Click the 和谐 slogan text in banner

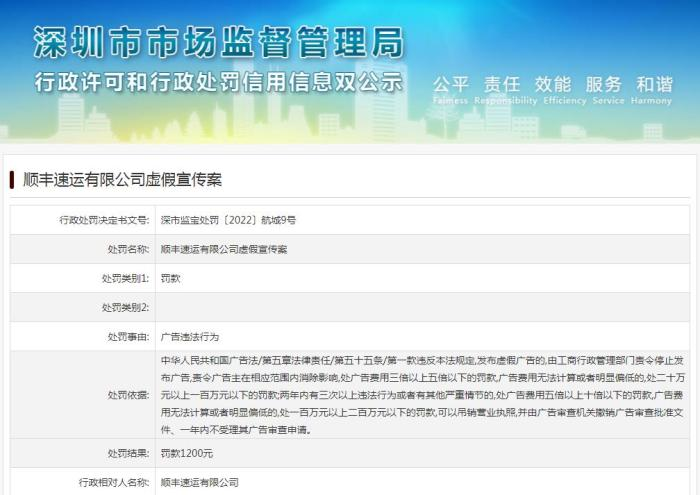pyautogui.click(x=655, y=85)
